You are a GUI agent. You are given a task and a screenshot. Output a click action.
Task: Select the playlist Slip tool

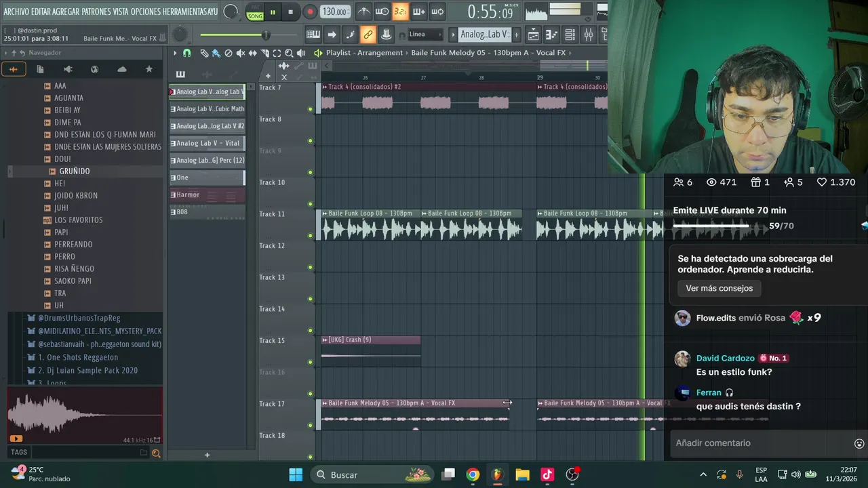[252, 53]
